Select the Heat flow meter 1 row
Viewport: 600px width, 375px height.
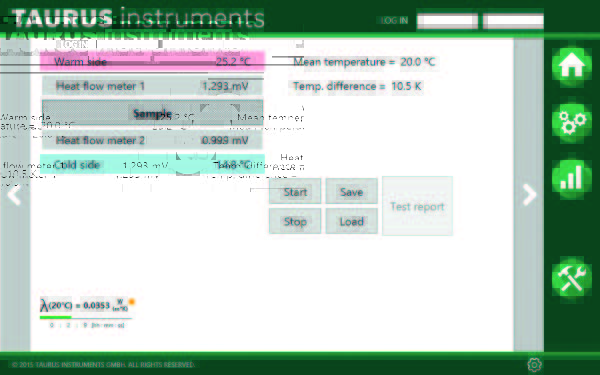click(153, 86)
